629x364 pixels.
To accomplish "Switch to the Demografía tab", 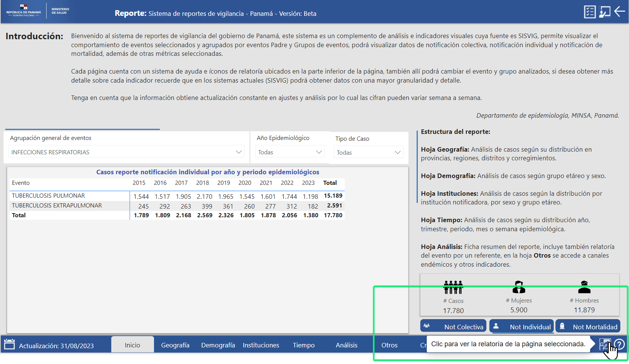I will coord(218,345).
